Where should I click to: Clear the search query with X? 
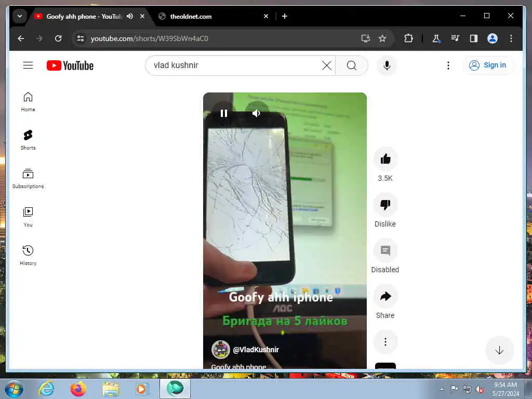(x=326, y=65)
